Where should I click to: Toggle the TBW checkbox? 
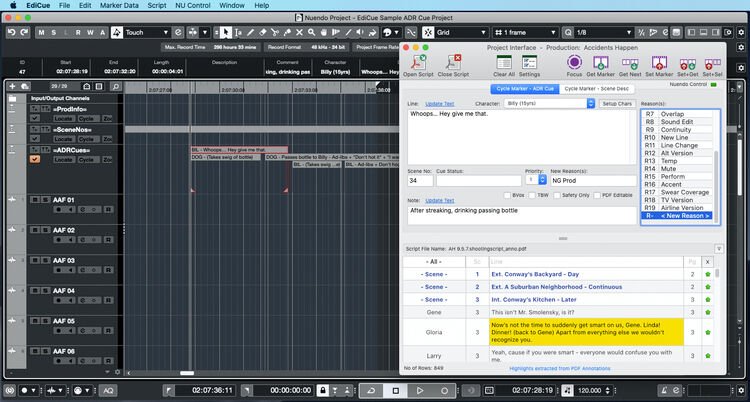coord(531,195)
